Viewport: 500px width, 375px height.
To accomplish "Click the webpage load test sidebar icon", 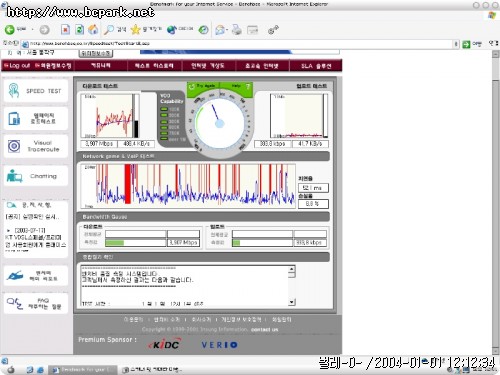I will click(x=14, y=119).
